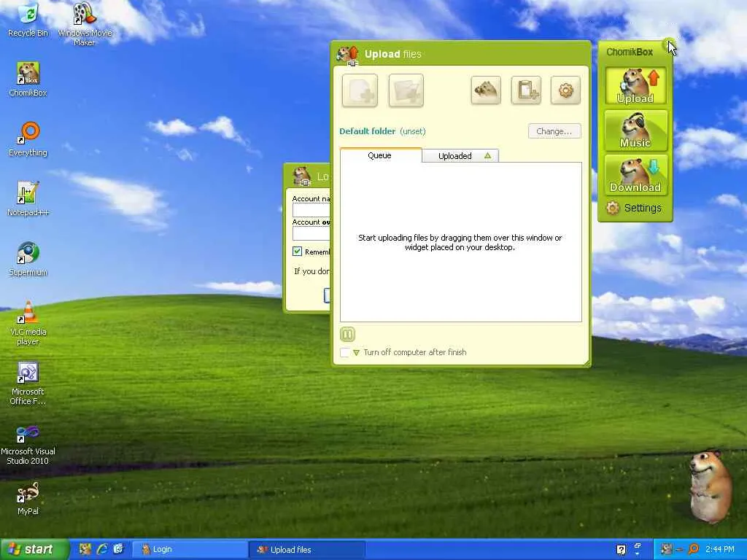Click the Account name field in Login window
Image resolution: width=747 pixels, height=560 pixels.
pyautogui.click(x=311, y=210)
